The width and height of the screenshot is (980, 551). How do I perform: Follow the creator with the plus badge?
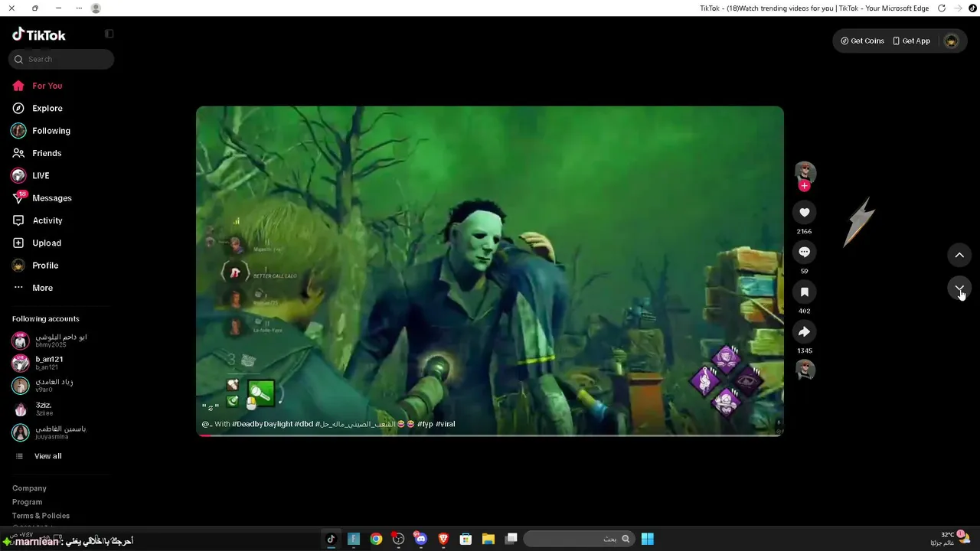tap(804, 186)
